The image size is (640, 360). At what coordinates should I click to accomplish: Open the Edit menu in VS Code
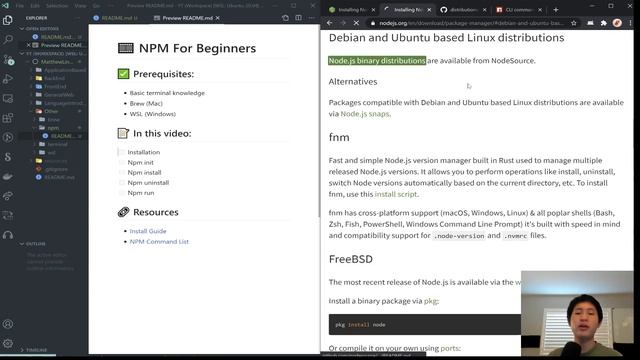coord(35,6)
